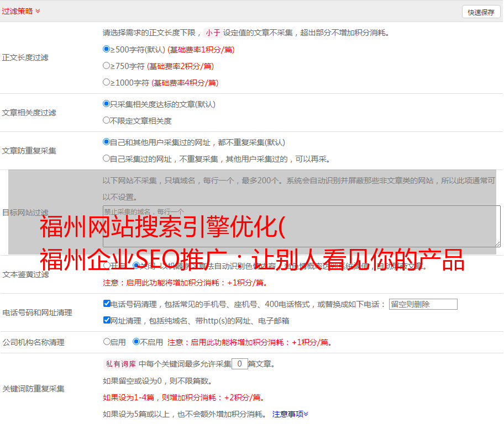Select ≥500字符 default length option
The height and width of the screenshot is (424, 504).
click(x=106, y=49)
